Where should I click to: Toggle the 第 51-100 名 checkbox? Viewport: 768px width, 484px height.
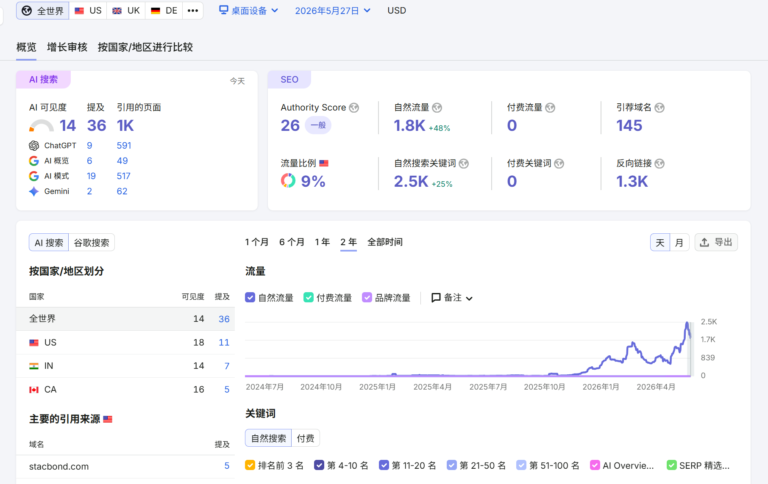point(522,465)
